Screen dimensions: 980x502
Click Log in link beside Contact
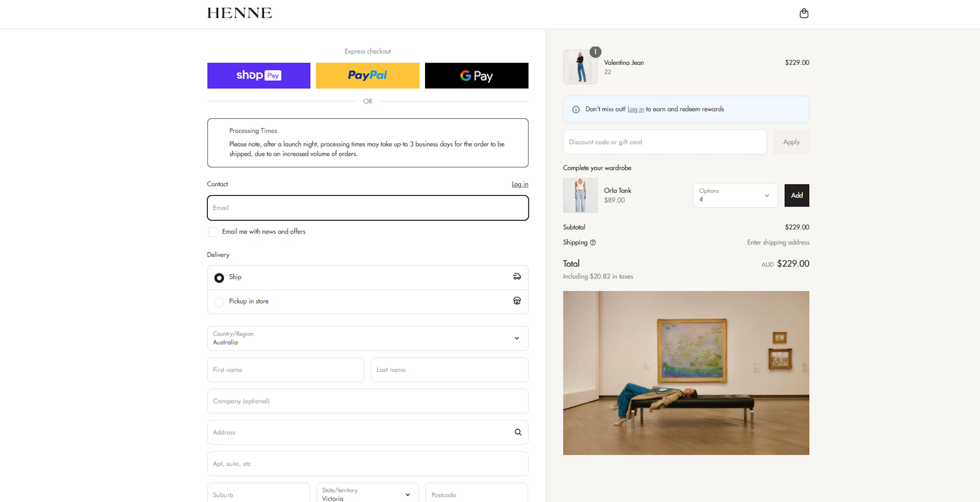(520, 184)
